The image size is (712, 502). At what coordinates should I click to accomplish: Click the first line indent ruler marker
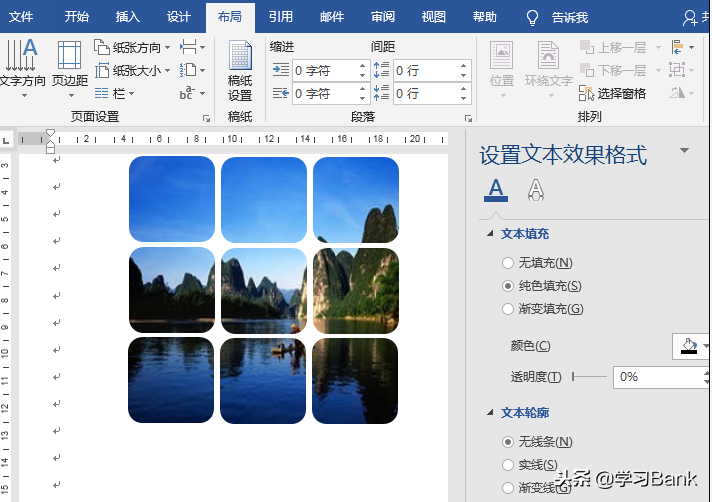50,133
